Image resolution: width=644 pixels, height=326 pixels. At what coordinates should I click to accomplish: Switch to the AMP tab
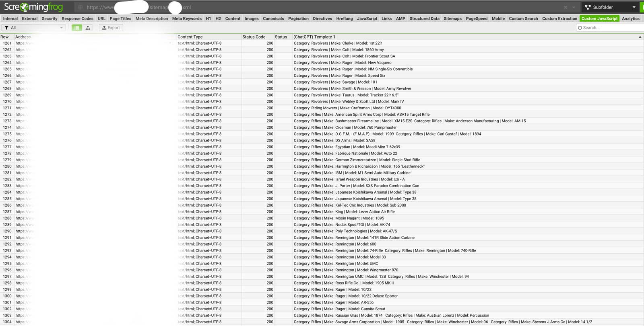pyautogui.click(x=400, y=18)
